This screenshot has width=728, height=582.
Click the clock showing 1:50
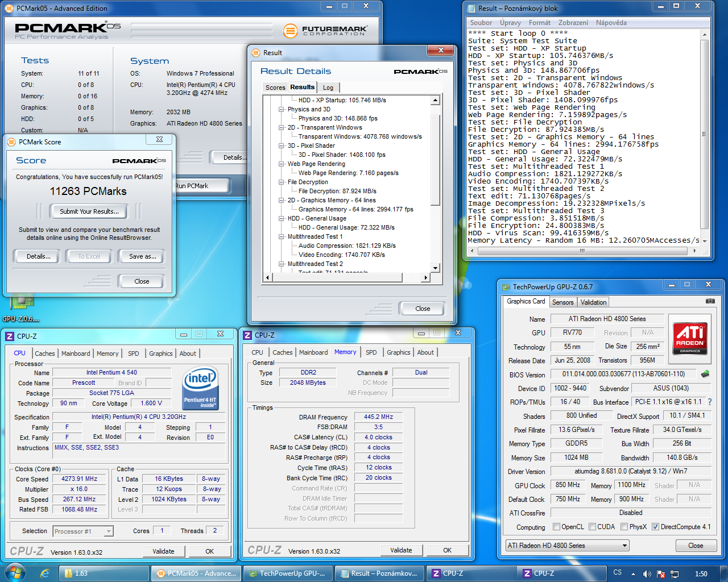click(701, 573)
